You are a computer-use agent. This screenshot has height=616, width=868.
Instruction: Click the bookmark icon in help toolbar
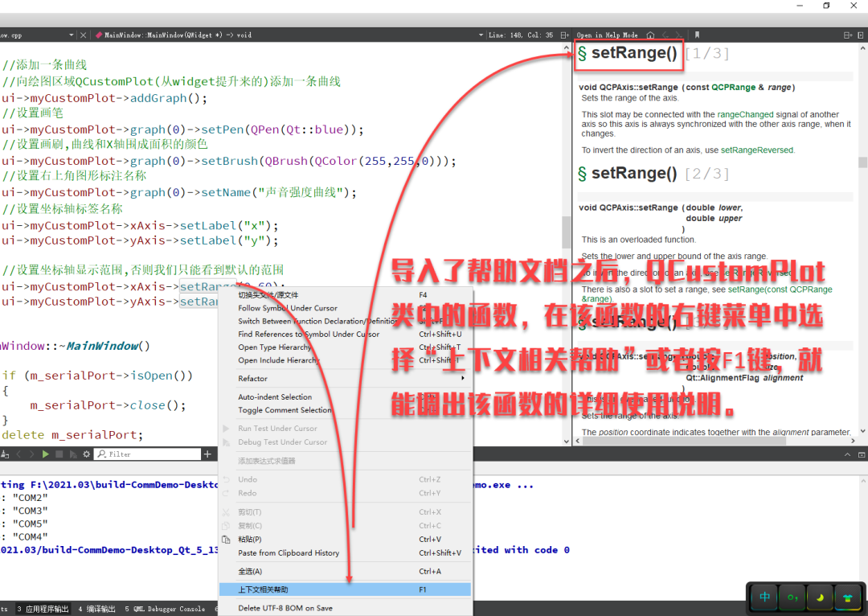pyautogui.click(x=697, y=35)
